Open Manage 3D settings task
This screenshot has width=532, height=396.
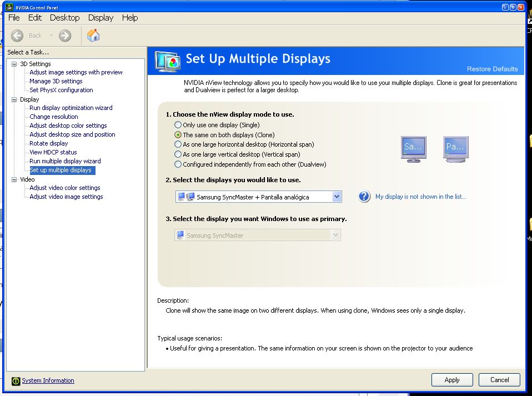click(x=56, y=81)
